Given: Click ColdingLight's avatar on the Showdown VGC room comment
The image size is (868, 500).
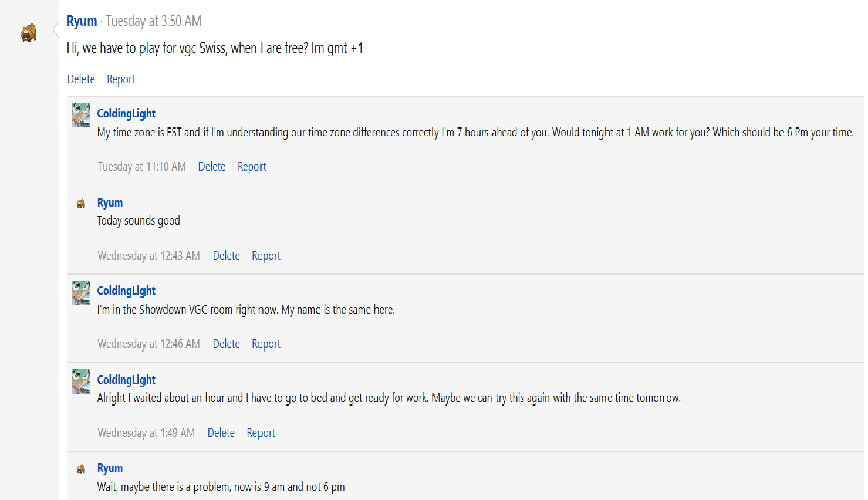Looking at the screenshot, I should pos(81,292).
